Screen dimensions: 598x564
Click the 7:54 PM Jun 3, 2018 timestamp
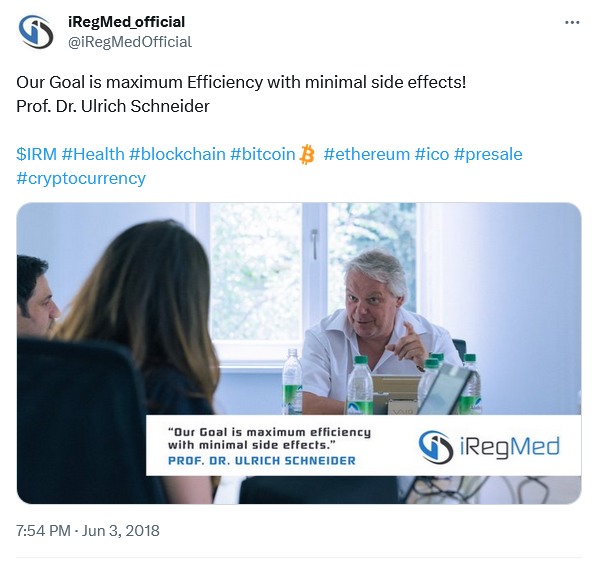pyautogui.click(x=88, y=531)
